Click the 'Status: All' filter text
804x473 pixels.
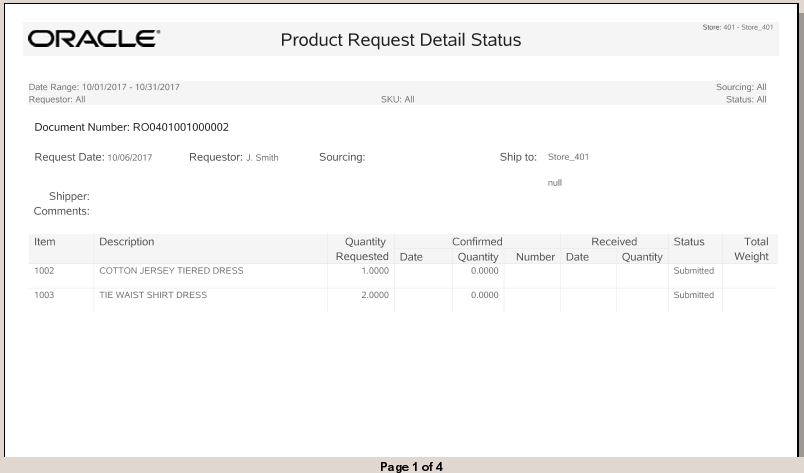pos(746,99)
